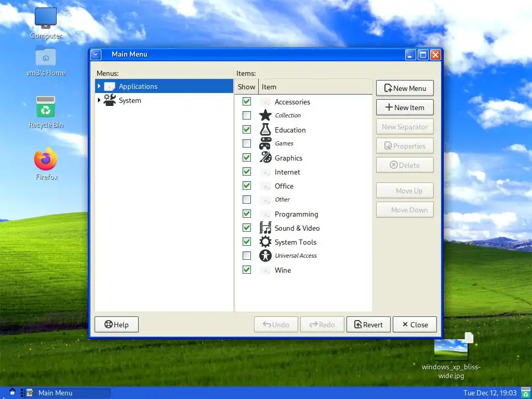Uncheck the Office show checkbox
This screenshot has width=532, height=399.
247,185
